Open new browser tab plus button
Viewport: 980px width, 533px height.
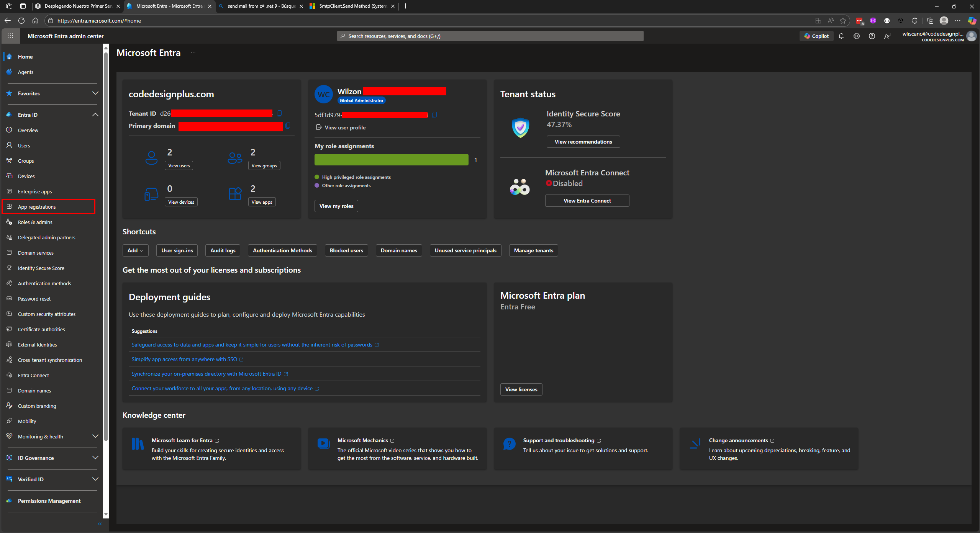tap(406, 6)
